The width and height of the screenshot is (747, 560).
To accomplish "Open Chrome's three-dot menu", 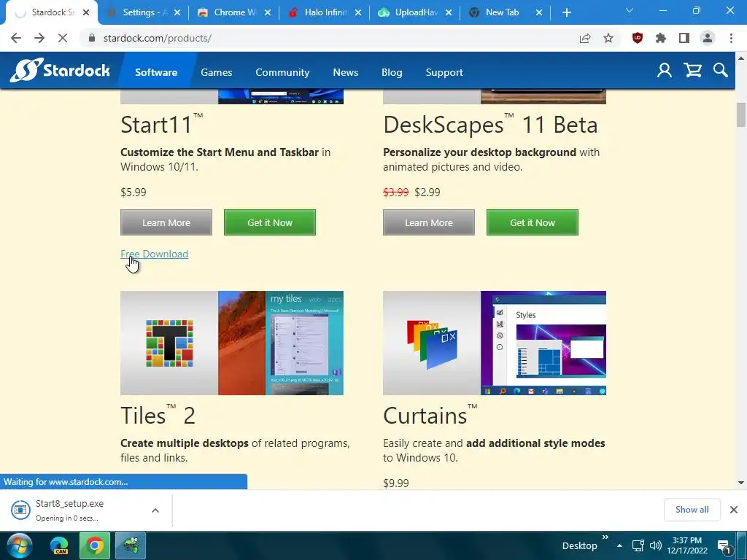I will click(731, 38).
